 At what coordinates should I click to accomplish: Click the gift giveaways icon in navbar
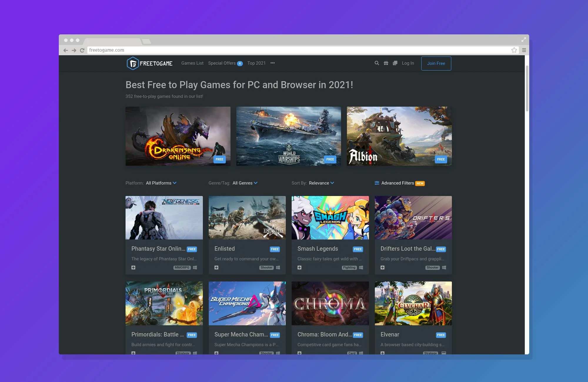click(x=386, y=63)
